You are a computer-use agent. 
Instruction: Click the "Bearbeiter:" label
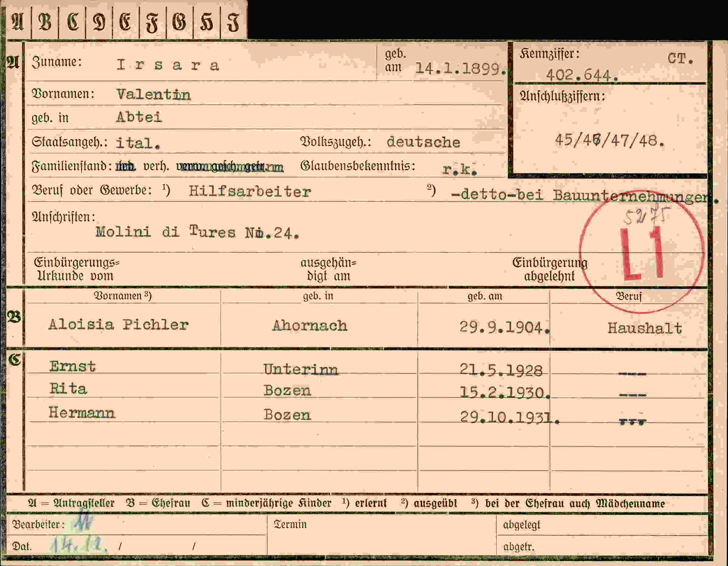click(x=38, y=524)
